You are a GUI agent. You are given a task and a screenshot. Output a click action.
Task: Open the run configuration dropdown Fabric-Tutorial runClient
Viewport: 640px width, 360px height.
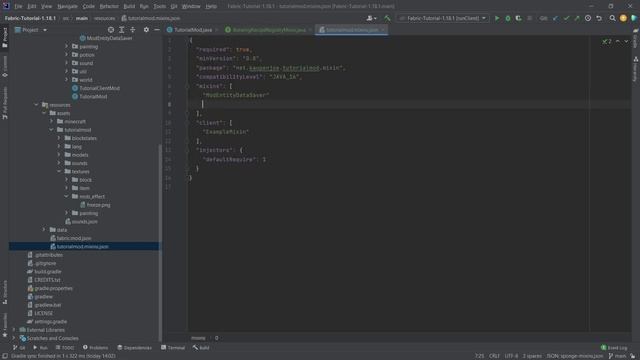443,18
